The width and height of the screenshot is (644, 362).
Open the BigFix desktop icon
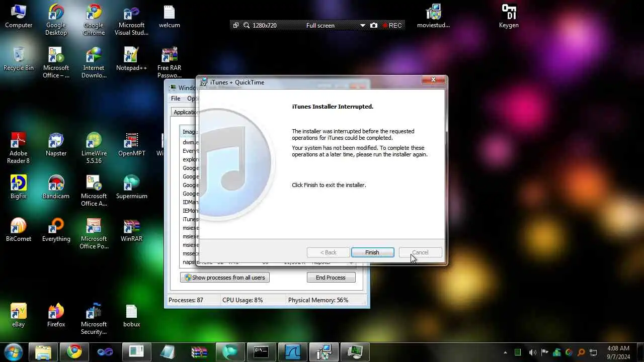click(x=19, y=187)
